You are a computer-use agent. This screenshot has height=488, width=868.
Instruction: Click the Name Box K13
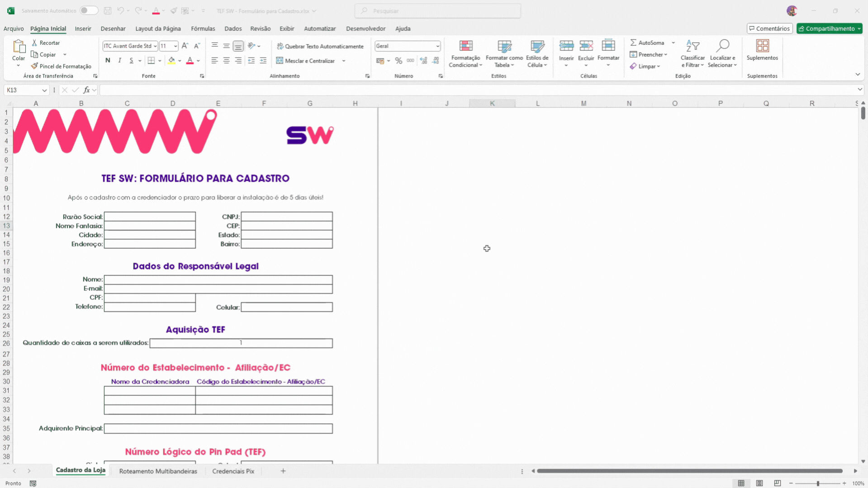26,90
